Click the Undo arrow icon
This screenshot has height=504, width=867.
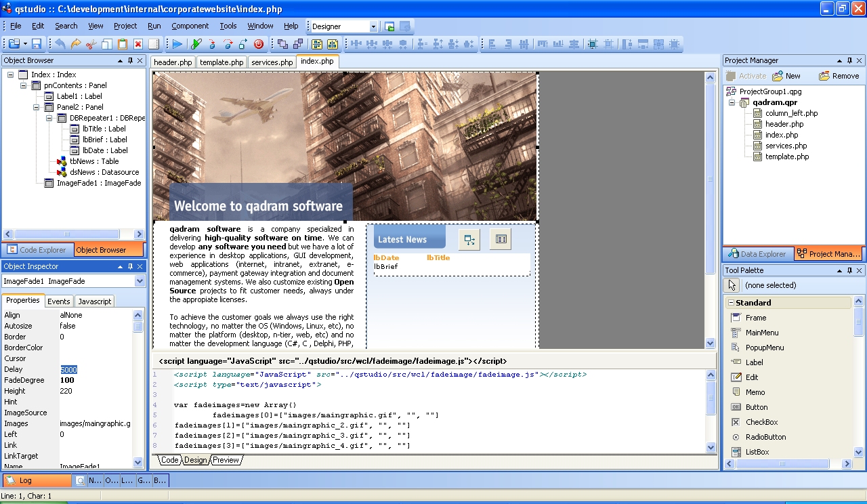60,44
